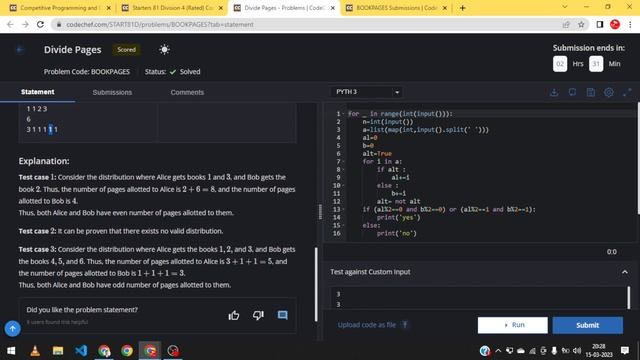Run the code with the Run button

tap(513, 325)
